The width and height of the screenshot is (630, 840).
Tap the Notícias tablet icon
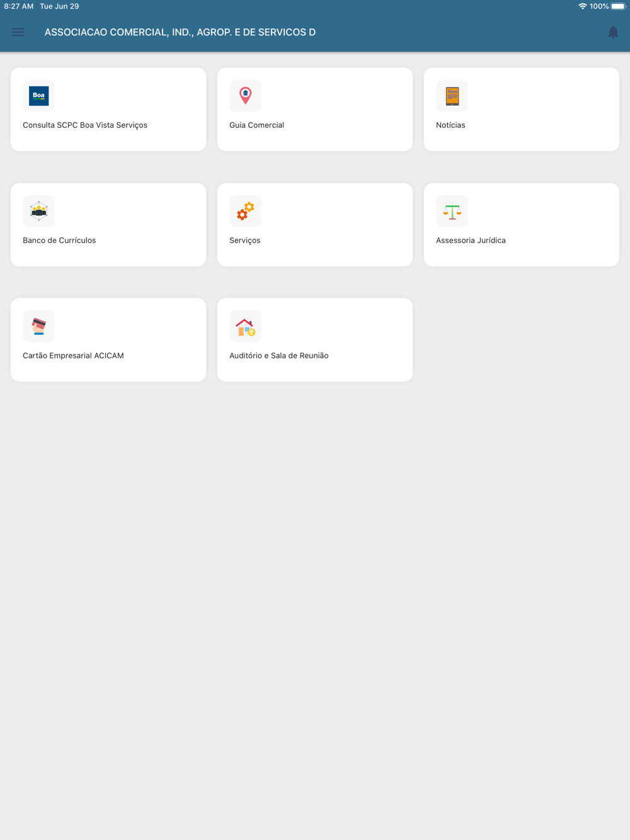coord(452,96)
